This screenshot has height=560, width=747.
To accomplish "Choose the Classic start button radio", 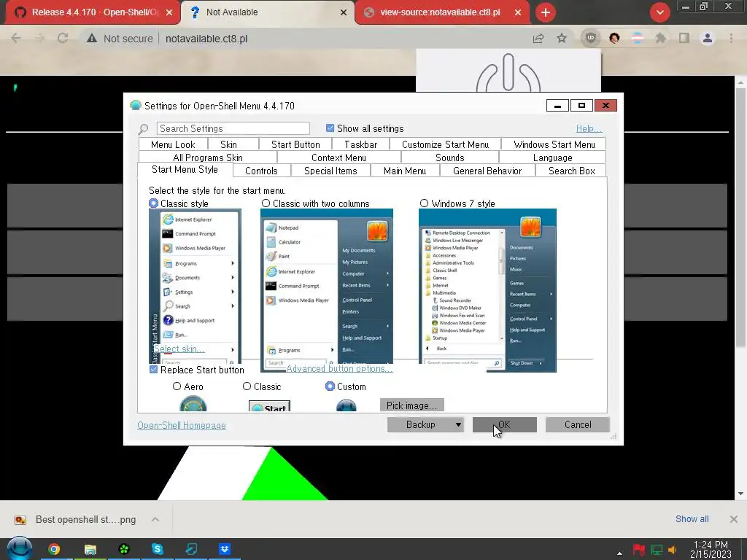I will click(247, 386).
